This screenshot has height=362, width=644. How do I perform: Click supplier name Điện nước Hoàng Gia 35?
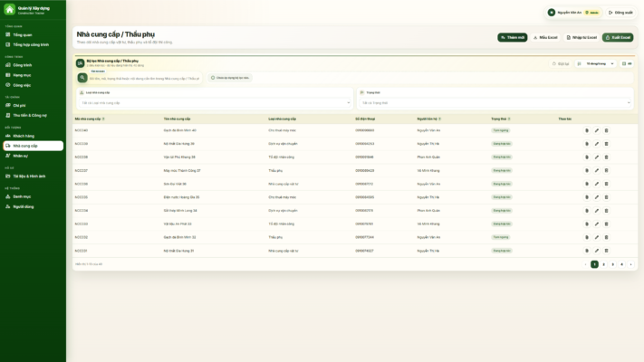(x=181, y=197)
